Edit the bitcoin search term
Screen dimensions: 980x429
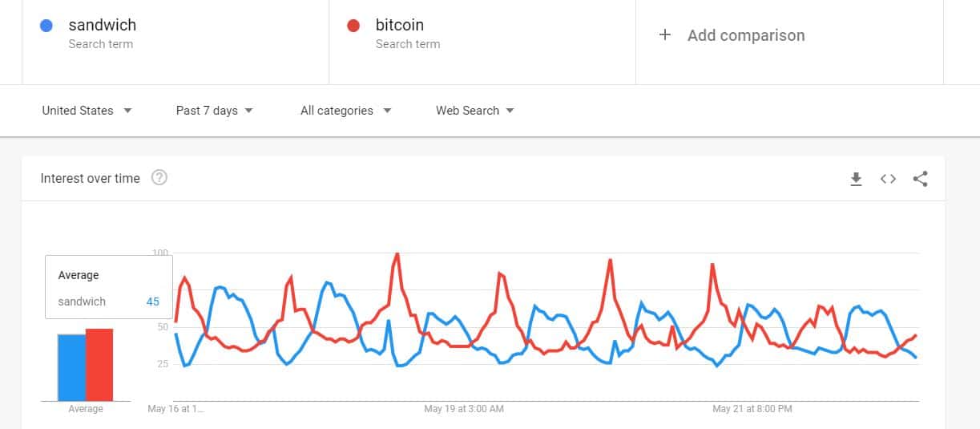pos(400,26)
